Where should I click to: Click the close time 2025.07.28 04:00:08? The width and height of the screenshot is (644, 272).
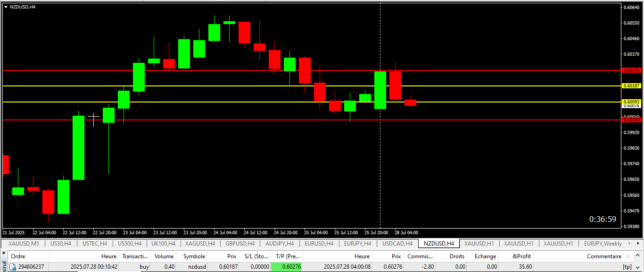click(347, 267)
